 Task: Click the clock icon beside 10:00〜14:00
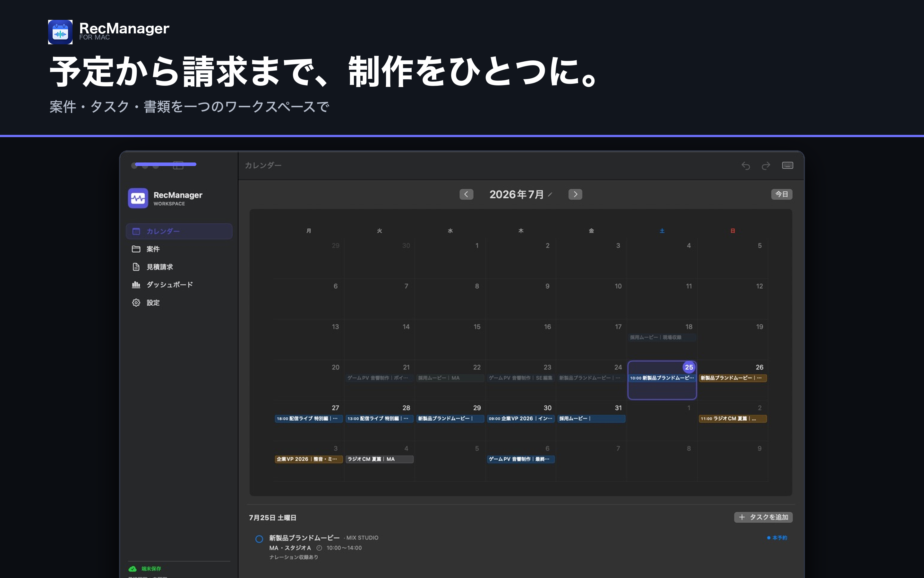click(319, 548)
